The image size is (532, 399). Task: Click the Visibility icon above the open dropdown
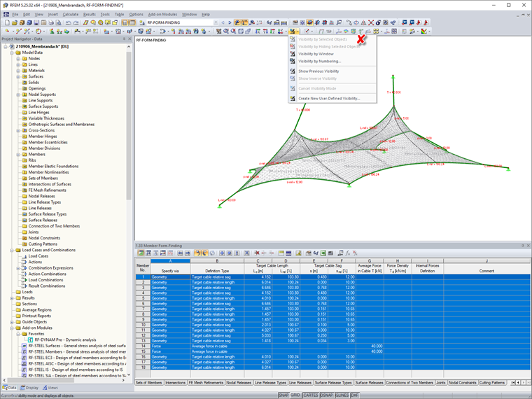tap(293, 31)
